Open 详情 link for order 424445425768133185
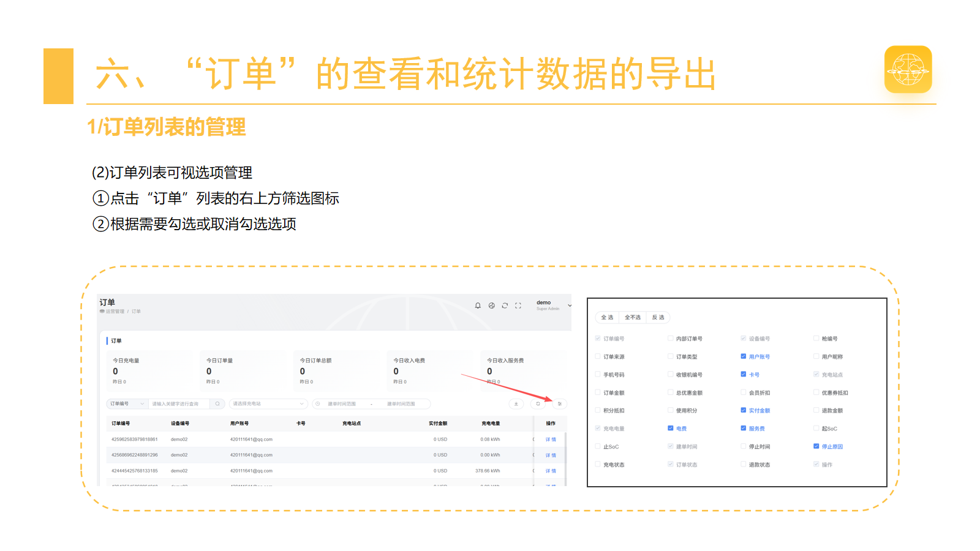This screenshot has height=551, width=980. [x=551, y=471]
